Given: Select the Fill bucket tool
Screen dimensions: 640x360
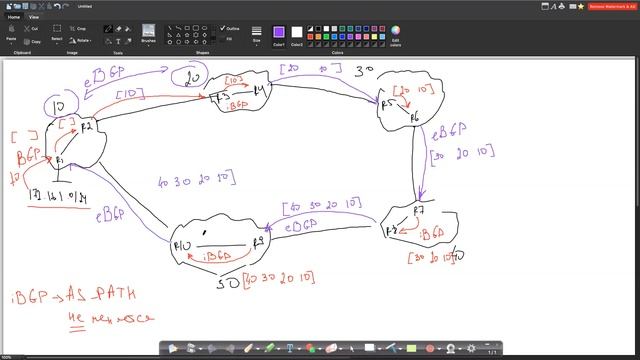Looking at the screenshot, I should point(128,29).
